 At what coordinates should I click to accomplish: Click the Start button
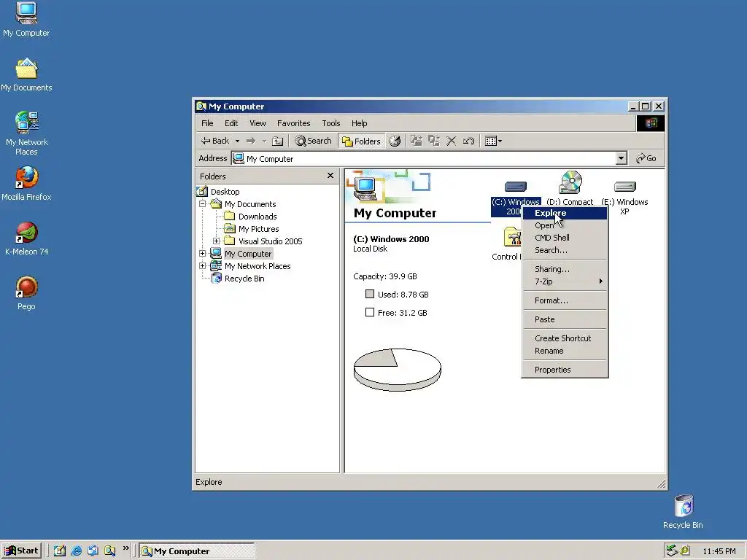[21, 551]
